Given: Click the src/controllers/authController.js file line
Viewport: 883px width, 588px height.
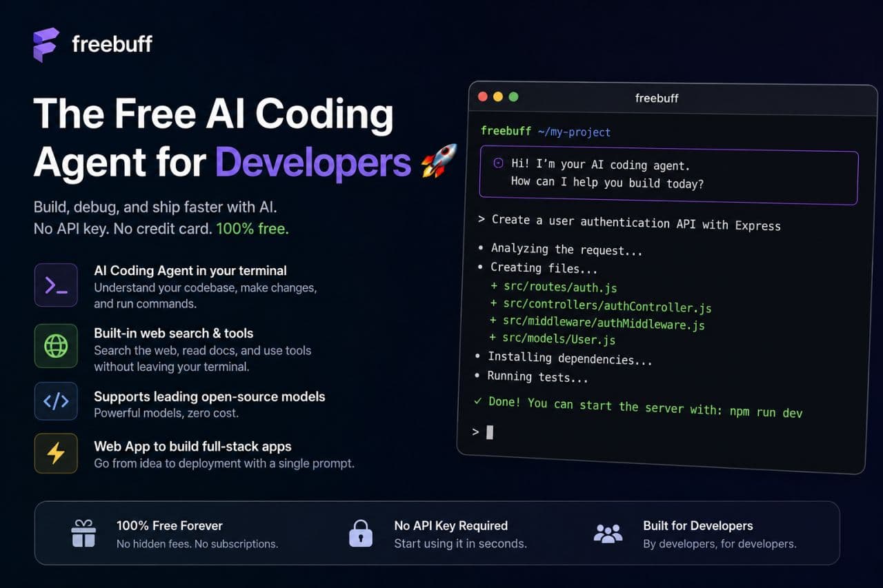Looking at the screenshot, I should 600,305.
